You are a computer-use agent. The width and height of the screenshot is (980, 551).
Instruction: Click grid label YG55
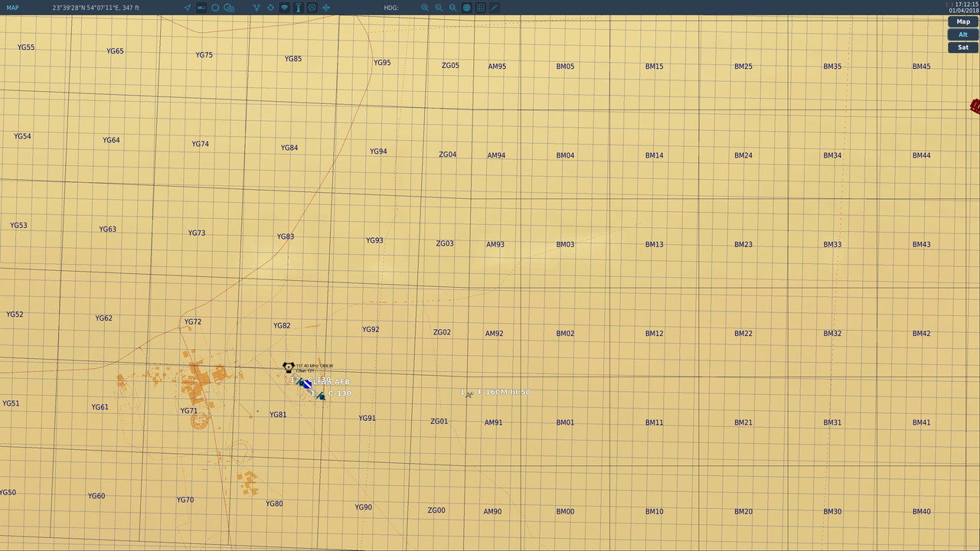26,47
